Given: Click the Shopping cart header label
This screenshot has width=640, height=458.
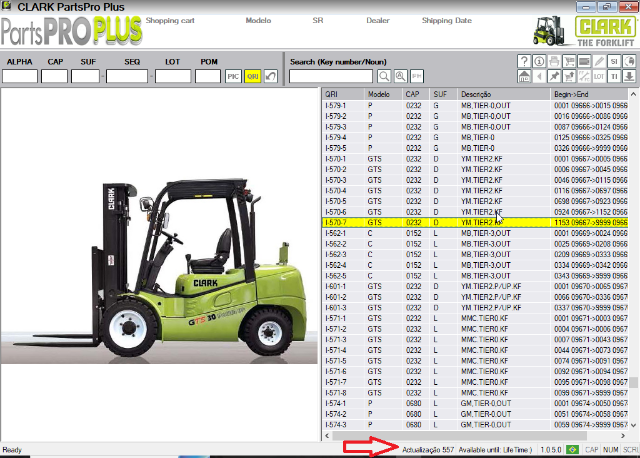Looking at the screenshot, I should (170, 20).
